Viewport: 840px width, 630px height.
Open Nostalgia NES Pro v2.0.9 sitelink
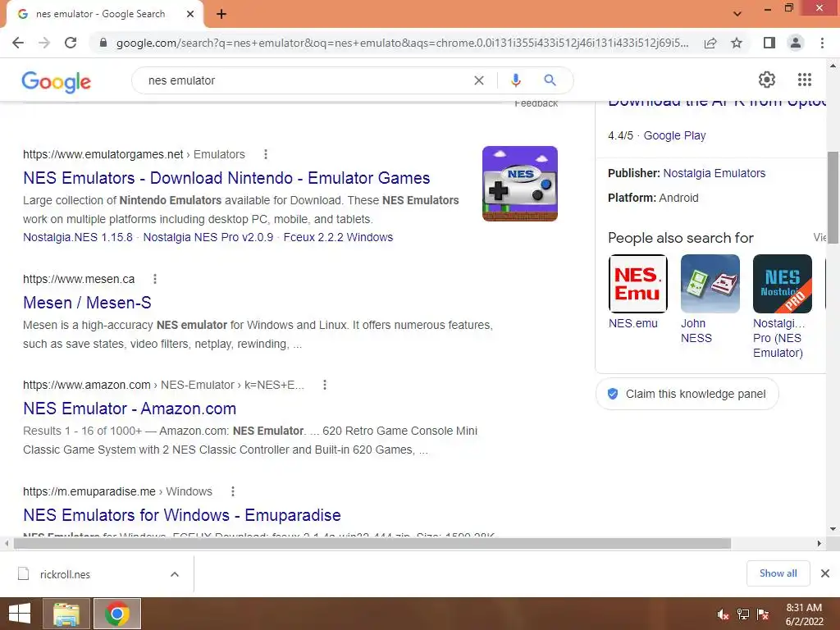coord(208,237)
